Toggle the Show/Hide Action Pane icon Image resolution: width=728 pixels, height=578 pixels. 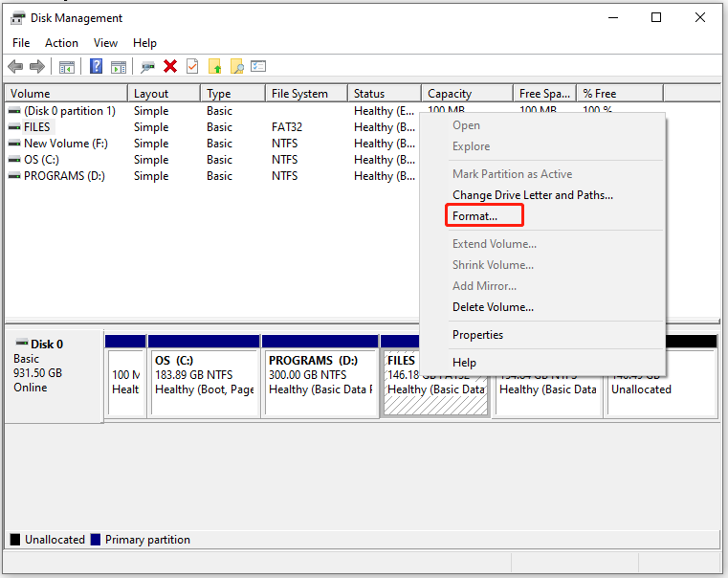pos(119,67)
